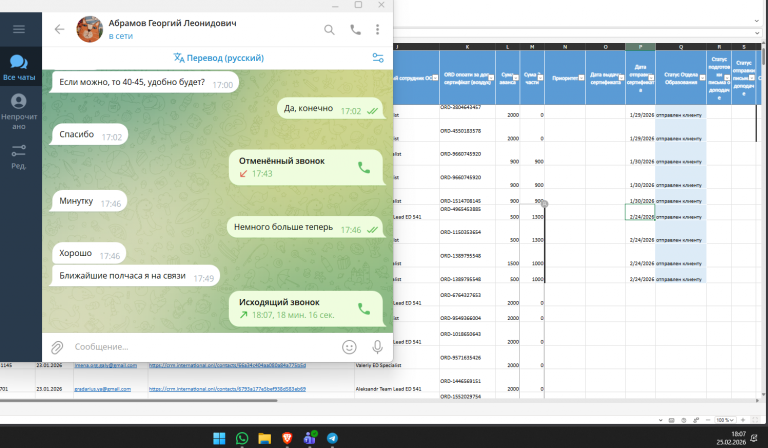Call back from Отменённый звонок bubble
Viewport: 768px width, 448px height.
tap(364, 167)
